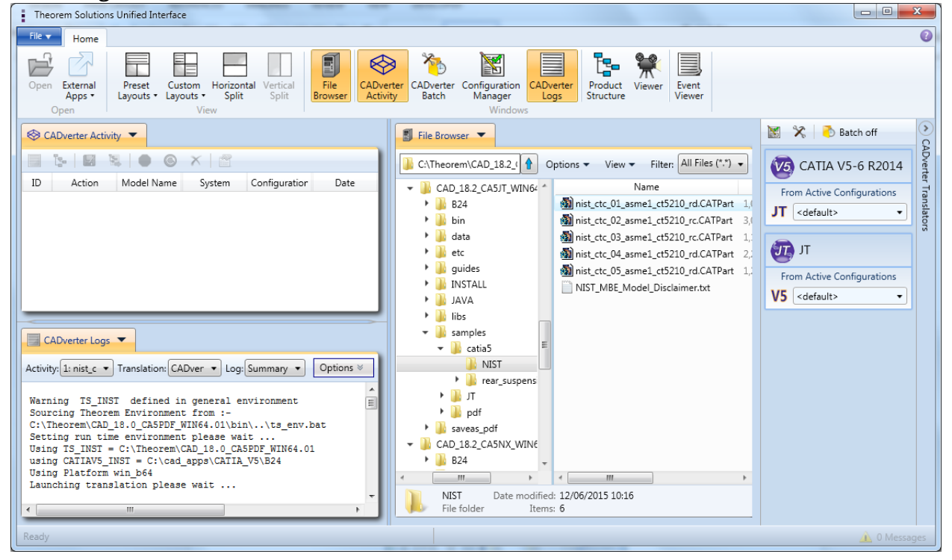Click the JT translator purple icon
Image resolution: width=952 pixels, height=560 pixels.
coord(782,250)
